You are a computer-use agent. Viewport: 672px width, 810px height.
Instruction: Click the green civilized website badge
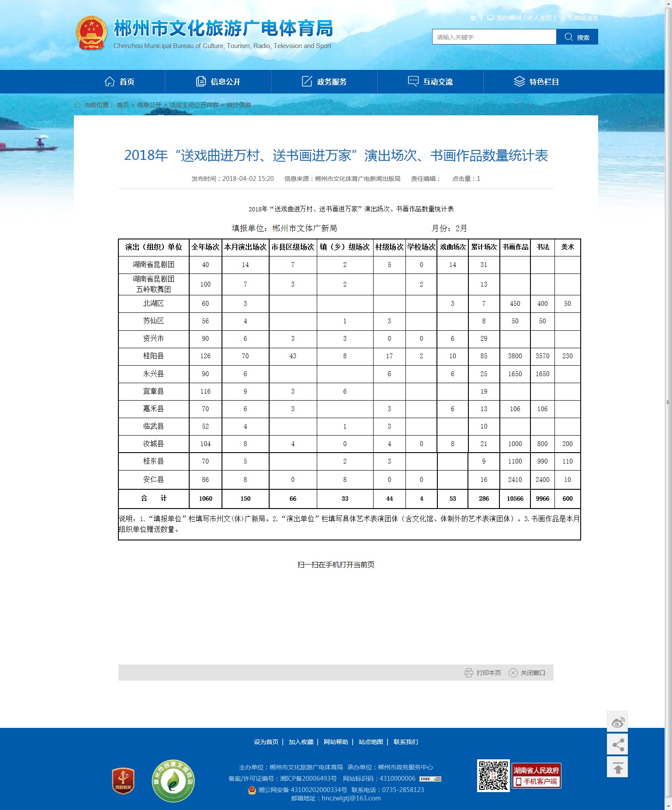point(173,781)
